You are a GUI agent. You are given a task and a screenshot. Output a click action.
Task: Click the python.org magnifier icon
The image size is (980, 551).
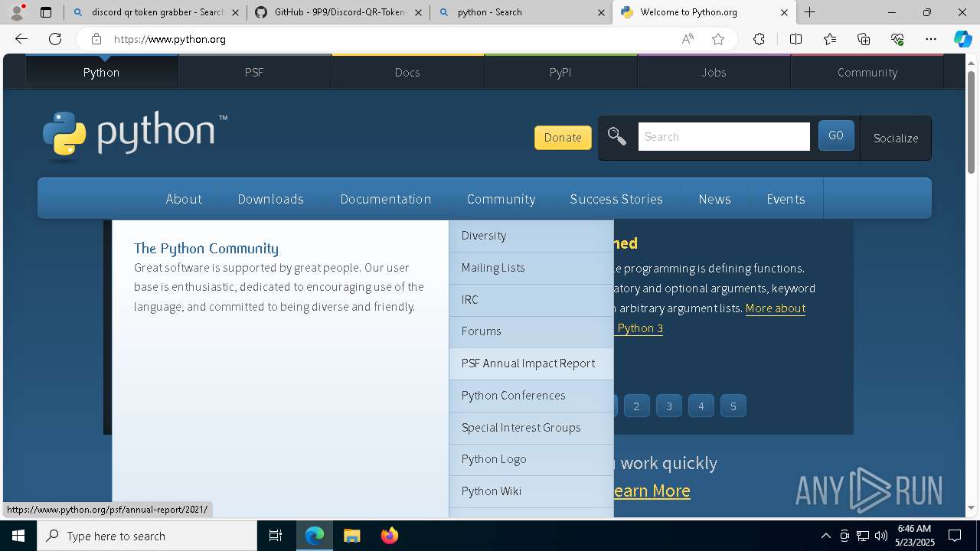tap(616, 136)
